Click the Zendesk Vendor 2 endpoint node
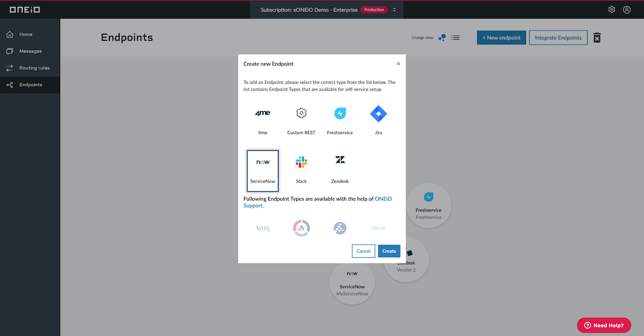This screenshot has height=336, width=644. (406, 259)
